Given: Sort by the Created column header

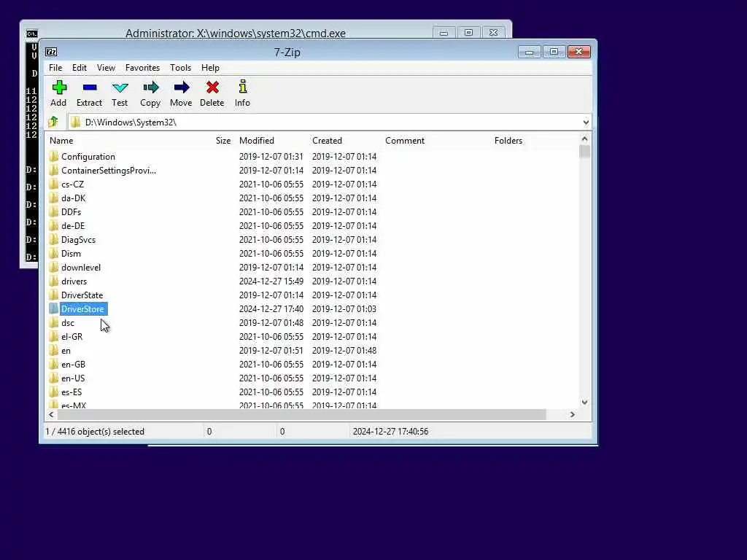Looking at the screenshot, I should (x=327, y=141).
